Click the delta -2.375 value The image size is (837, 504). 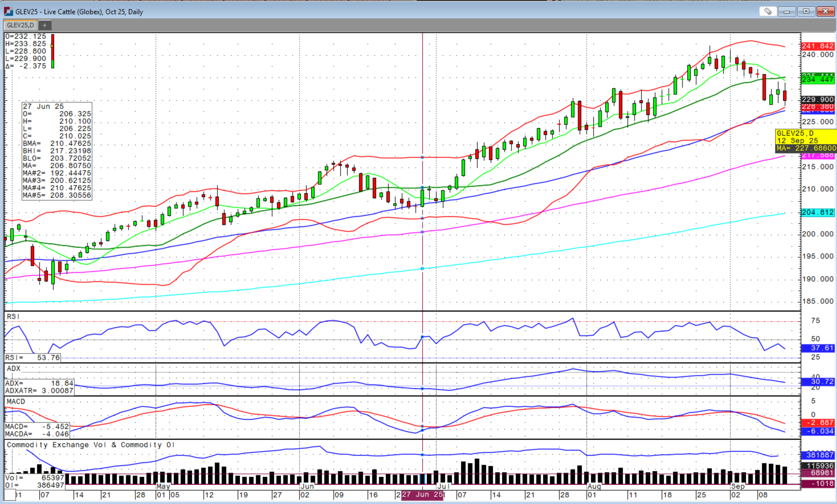pos(25,66)
